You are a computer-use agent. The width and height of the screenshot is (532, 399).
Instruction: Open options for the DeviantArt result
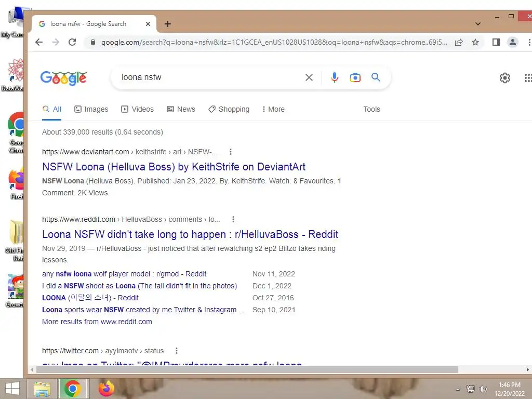[231, 152]
